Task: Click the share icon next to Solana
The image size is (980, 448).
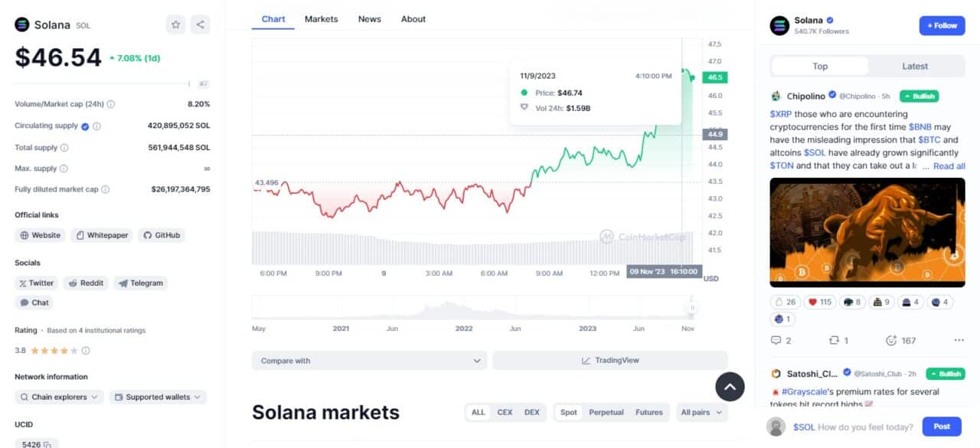Action: 200,25
